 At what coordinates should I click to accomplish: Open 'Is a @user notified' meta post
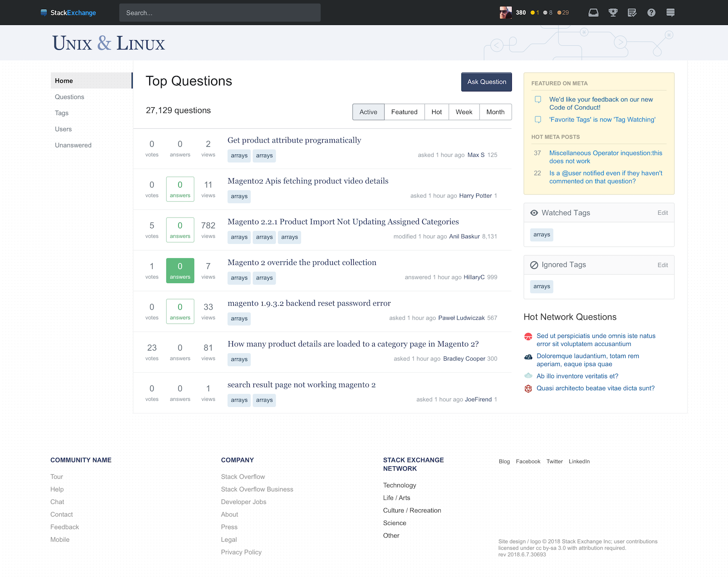click(606, 177)
